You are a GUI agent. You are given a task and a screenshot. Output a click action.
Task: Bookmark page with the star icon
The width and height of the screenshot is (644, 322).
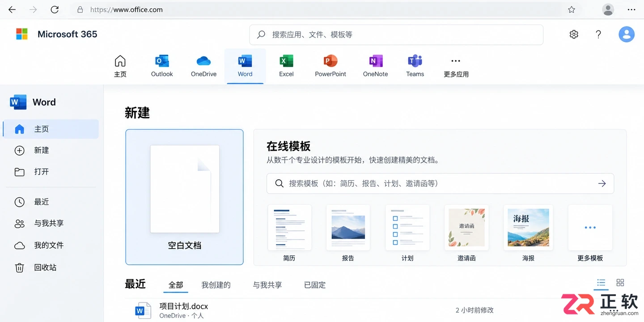coord(572,9)
